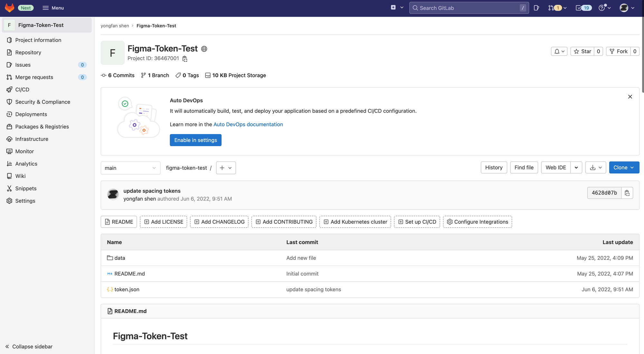Click Enable in settings button
The image size is (644, 354).
195,140
